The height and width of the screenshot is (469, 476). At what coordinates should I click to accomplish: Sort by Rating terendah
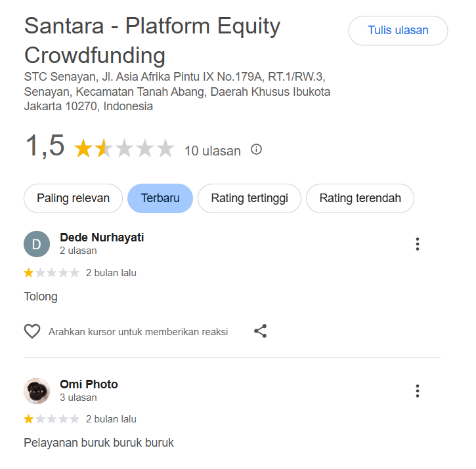click(x=360, y=198)
